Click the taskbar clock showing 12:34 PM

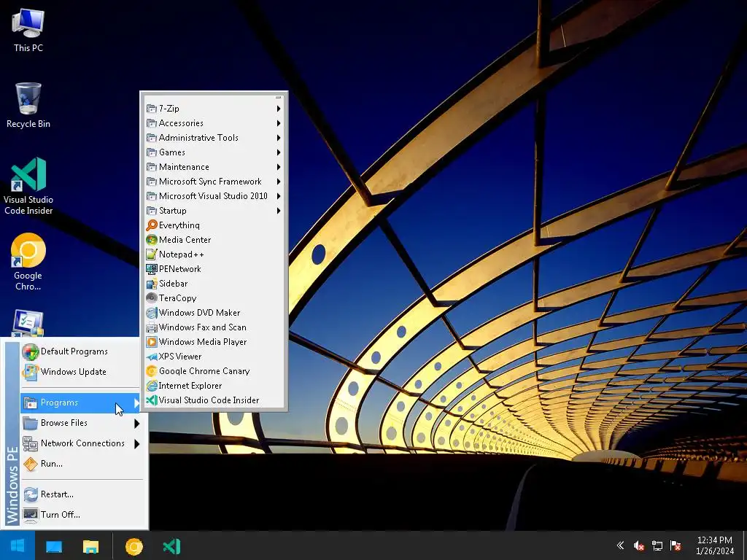[x=714, y=540]
